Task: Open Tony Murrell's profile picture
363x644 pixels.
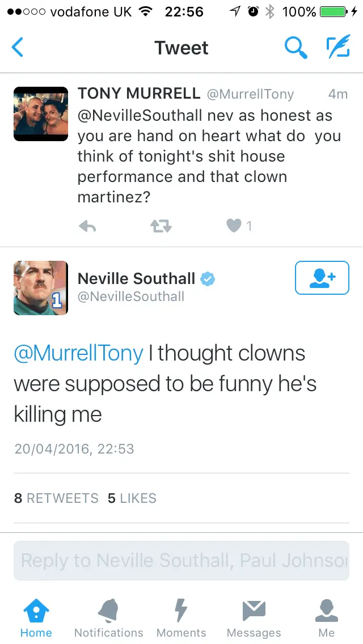Action: pyautogui.click(x=41, y=114)
